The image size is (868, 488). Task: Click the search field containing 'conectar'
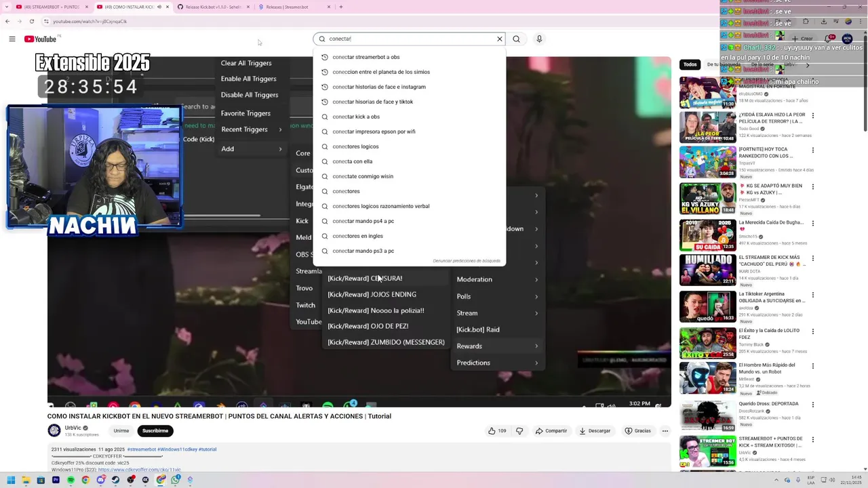[x=410, y=39]
